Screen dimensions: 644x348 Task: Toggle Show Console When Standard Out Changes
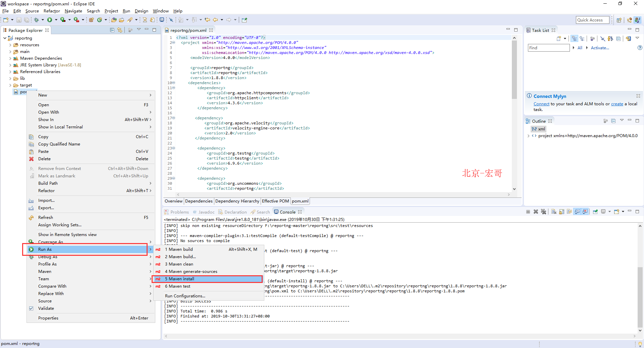pos(577,212)
